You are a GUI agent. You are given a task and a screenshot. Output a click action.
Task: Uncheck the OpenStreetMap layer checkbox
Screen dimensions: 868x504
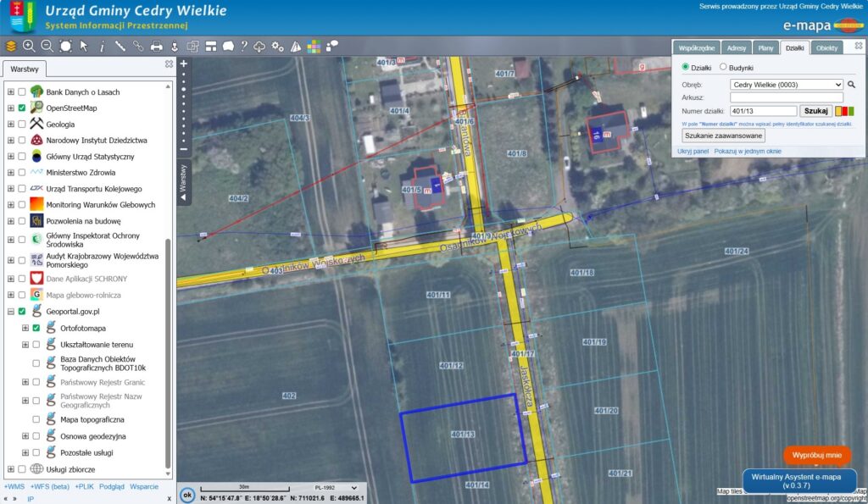pyautogui.click(x=22, y=108)
